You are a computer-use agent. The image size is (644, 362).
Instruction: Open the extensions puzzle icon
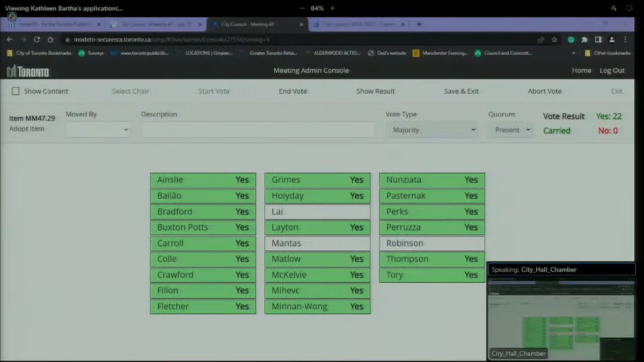click(x=585, y=40)
